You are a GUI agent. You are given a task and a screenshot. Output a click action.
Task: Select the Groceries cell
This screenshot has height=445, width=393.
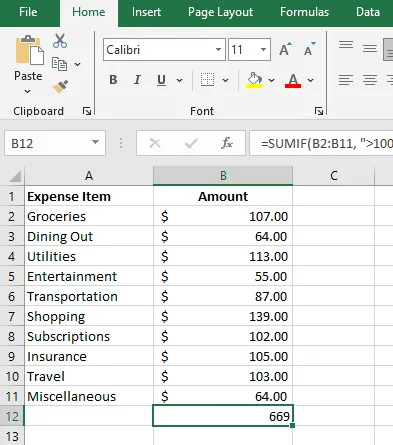point(89,216)
